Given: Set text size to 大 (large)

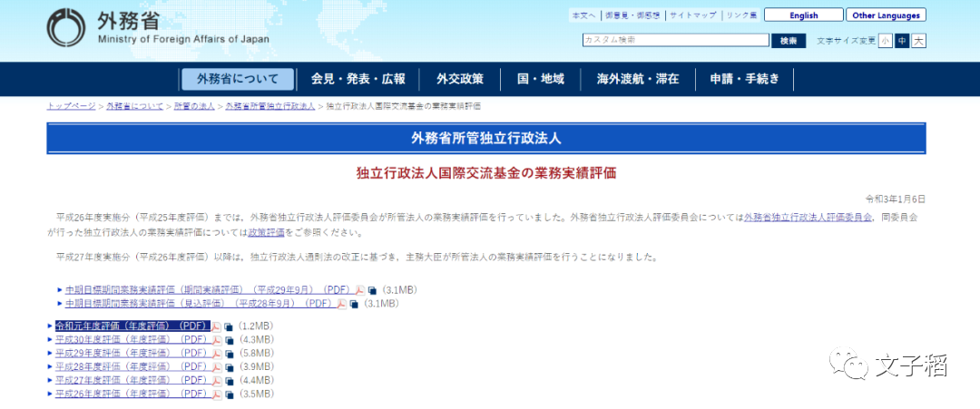Looking at the screenshot, I should click(918, 41).
